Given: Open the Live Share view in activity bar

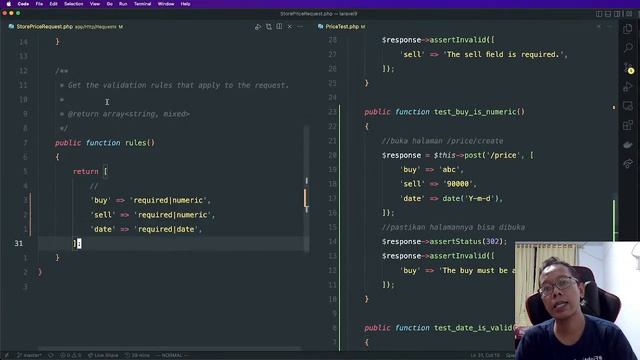Looking at the screenshot, I should pos(628,164).
